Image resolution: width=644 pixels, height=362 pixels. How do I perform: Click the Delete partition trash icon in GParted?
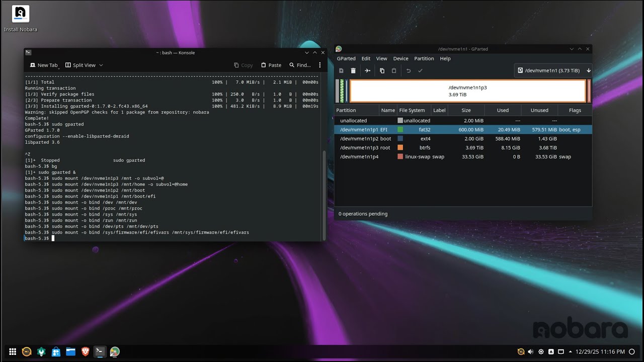[353, 71]
